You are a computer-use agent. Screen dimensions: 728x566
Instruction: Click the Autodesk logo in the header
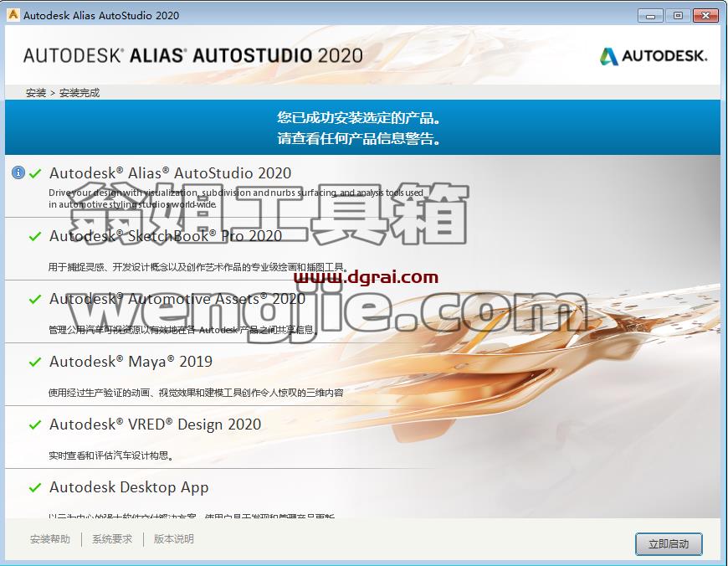click(654, 56)
